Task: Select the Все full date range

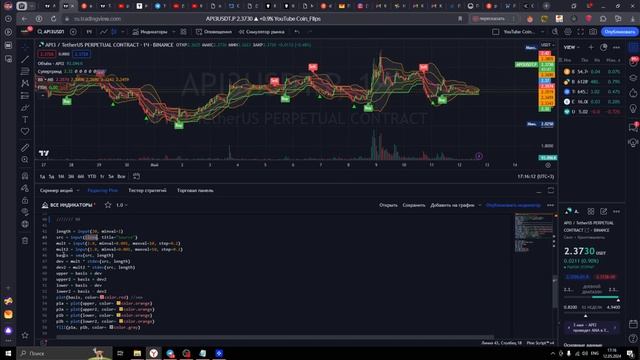Action: [121, 176]
